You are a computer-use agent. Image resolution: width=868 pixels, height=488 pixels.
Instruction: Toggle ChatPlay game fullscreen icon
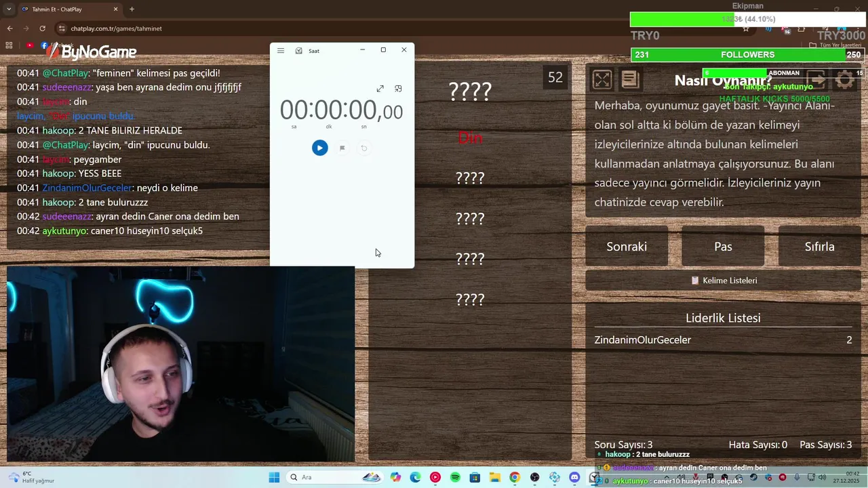(x=601, y=80)
